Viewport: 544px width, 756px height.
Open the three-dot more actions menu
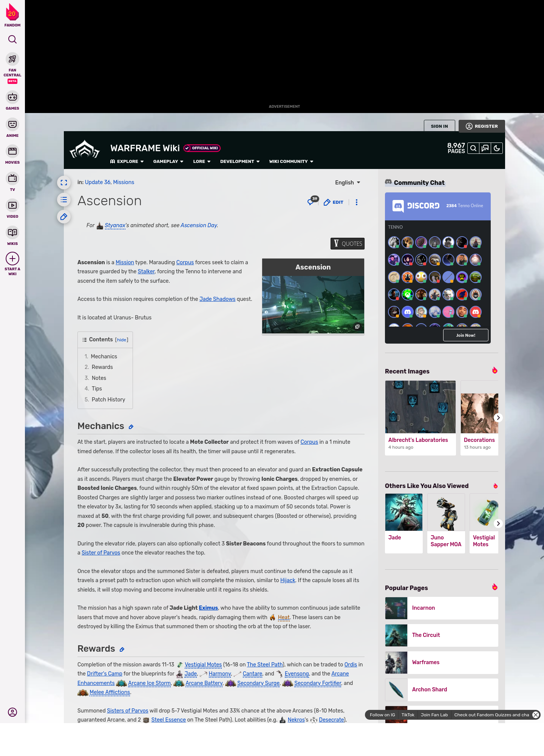tap(357, 202)
